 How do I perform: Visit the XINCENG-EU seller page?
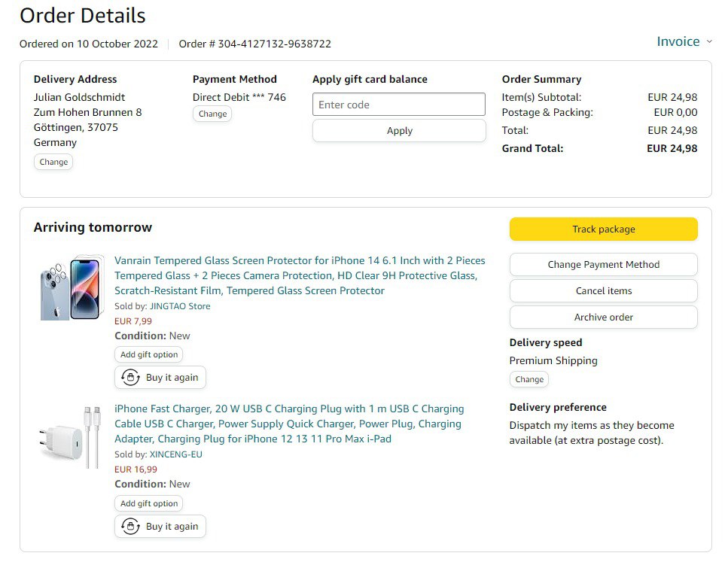[x=176, y=454]
